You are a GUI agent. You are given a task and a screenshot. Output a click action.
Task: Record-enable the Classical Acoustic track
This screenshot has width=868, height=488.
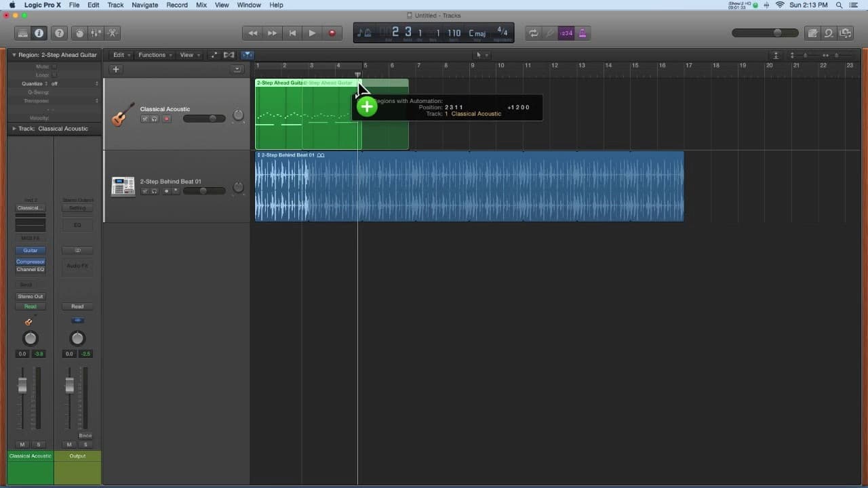point(167,119)
